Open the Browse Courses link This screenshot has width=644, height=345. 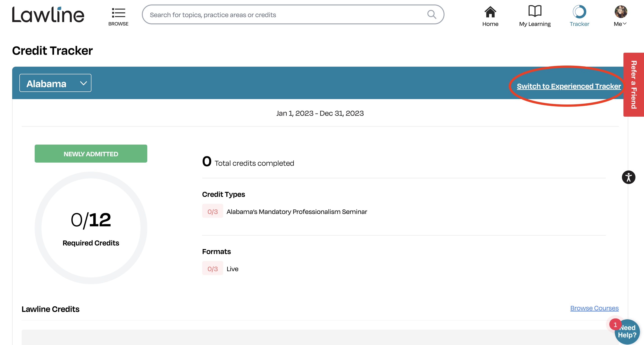coord(594,308)
